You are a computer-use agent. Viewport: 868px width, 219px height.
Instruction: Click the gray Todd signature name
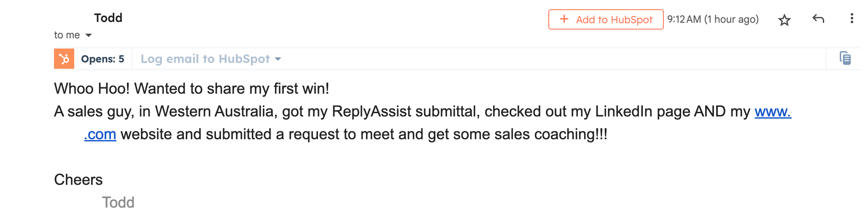point(118,203)
